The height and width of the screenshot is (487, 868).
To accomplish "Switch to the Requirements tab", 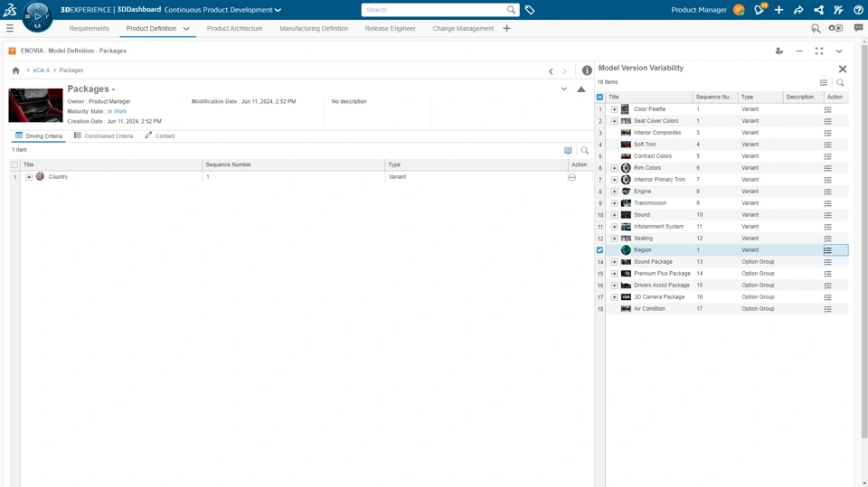I will coord(90,28).
